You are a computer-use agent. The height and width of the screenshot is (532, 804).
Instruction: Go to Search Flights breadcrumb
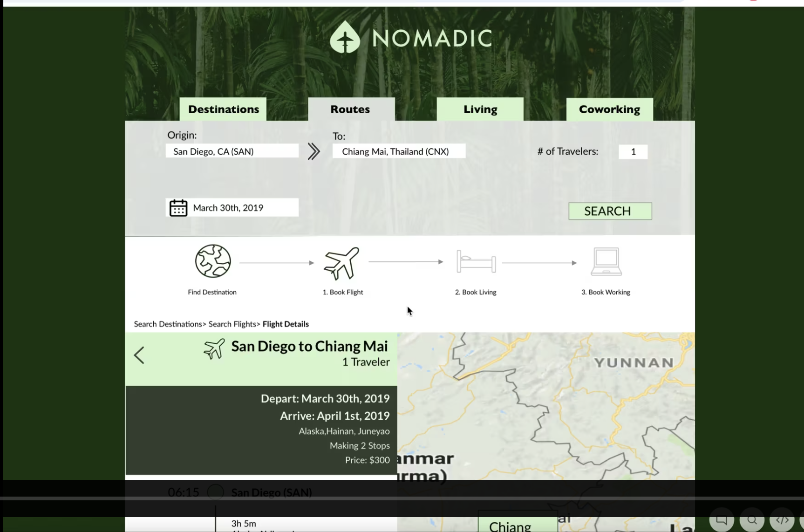232,324
